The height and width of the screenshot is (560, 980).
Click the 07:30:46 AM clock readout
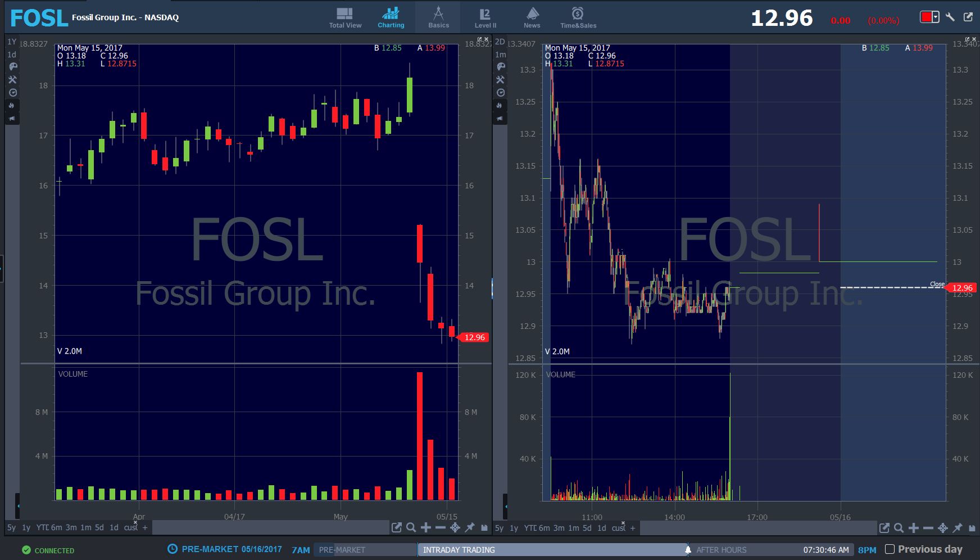826,550
